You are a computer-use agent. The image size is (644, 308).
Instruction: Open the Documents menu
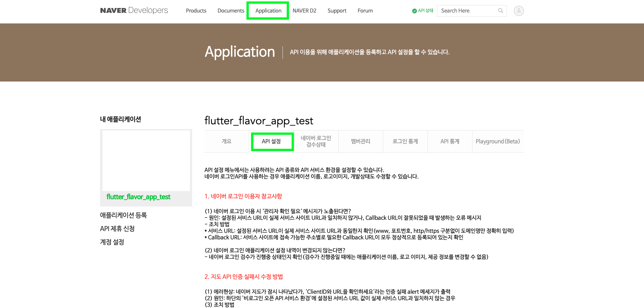coord(231,11)
